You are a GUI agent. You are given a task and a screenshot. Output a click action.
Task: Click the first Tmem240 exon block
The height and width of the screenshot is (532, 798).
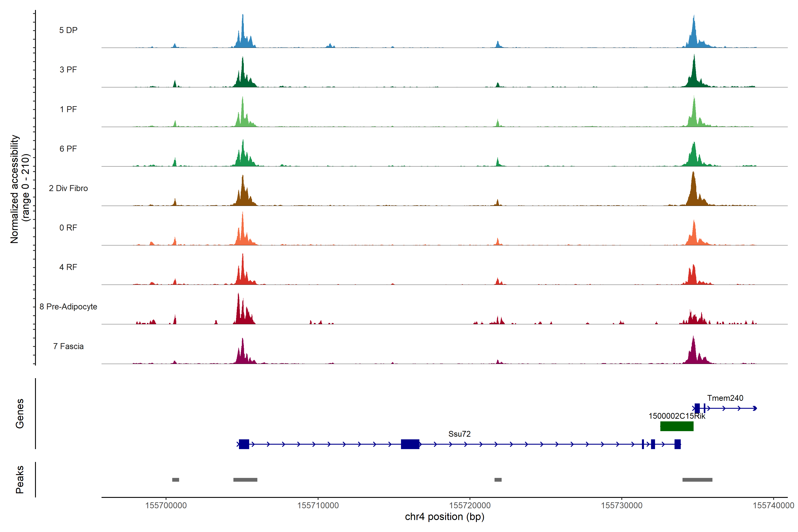click(697, 408)
